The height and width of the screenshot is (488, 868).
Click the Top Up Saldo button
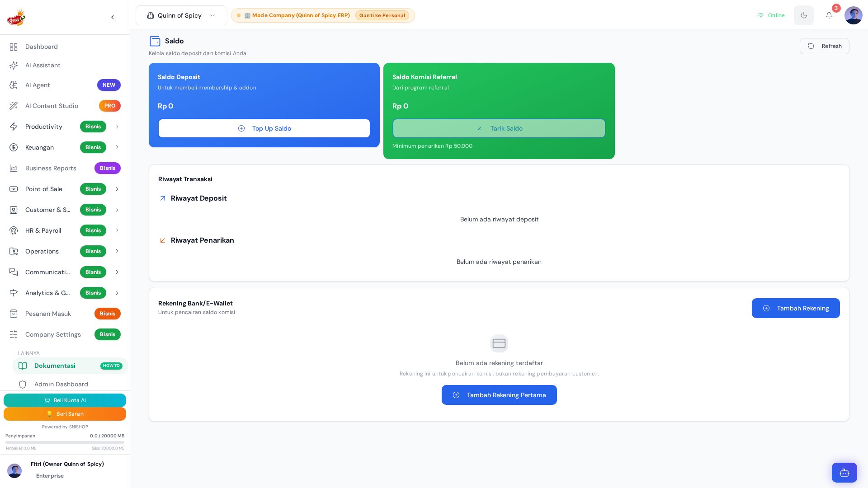click(x=264, y=128)
